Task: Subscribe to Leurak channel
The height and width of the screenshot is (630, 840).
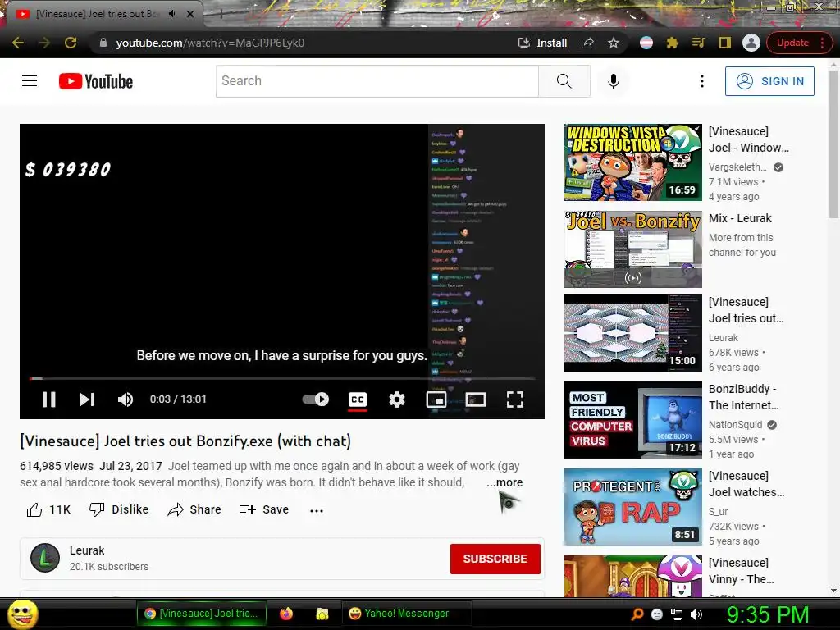Action: point(495,559)
